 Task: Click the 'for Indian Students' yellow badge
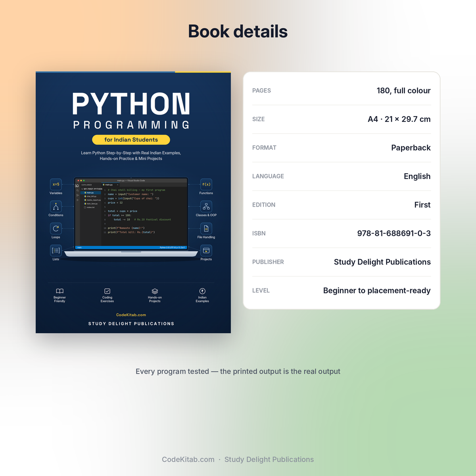click(131, 140)
